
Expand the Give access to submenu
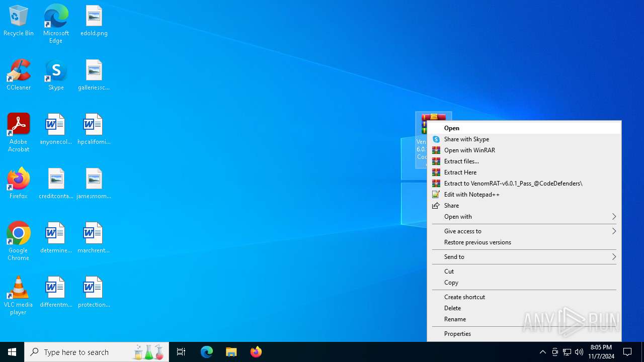pos(524,231)
